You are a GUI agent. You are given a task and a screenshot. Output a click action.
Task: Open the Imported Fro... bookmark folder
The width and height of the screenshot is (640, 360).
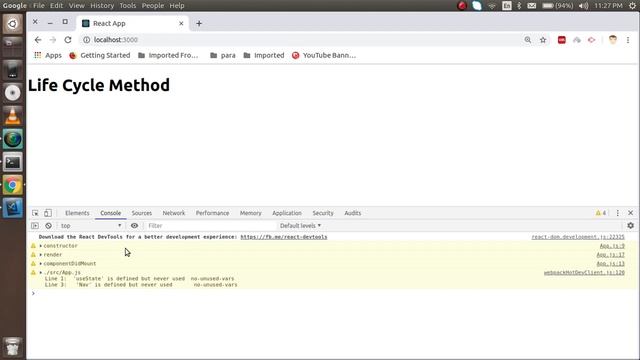point(168,55)
